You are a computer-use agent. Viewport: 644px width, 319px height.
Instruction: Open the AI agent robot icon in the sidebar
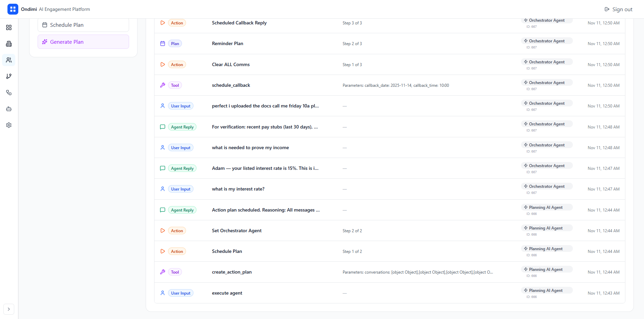pyautogui.click(x=9, y=109)
